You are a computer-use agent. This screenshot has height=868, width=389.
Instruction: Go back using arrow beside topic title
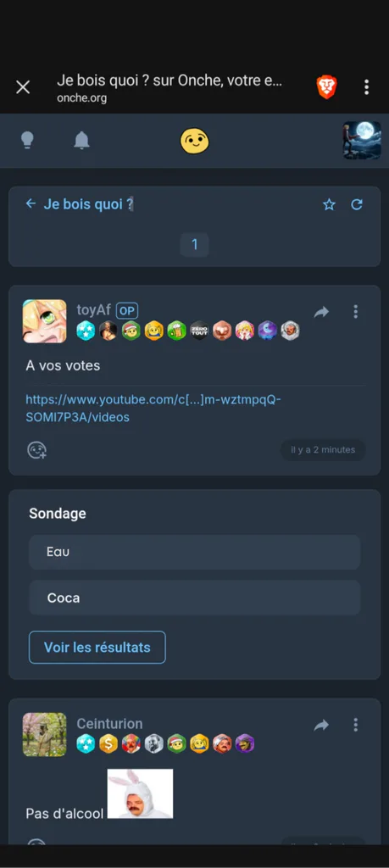31,203
